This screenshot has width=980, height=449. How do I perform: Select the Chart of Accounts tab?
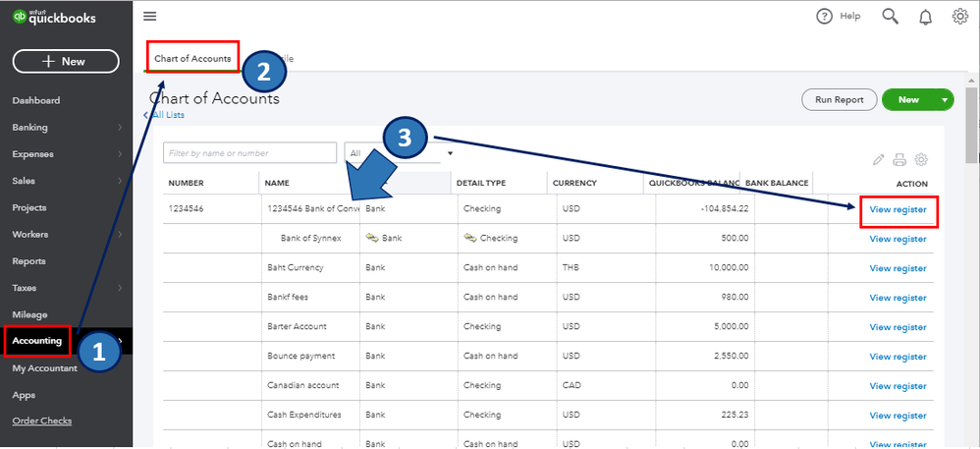tap(192, 59)
